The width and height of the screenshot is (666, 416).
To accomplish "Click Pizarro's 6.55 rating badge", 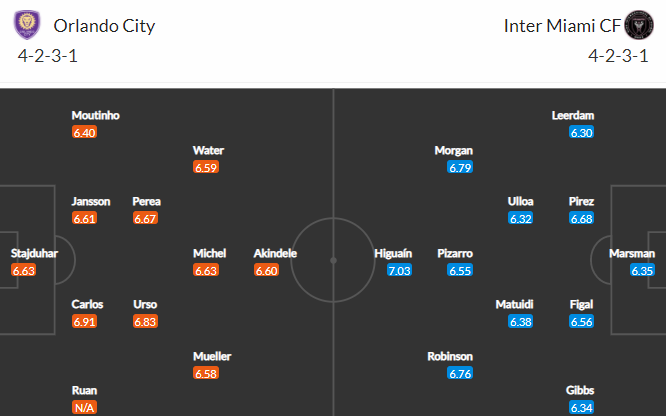I will point(460,270).
